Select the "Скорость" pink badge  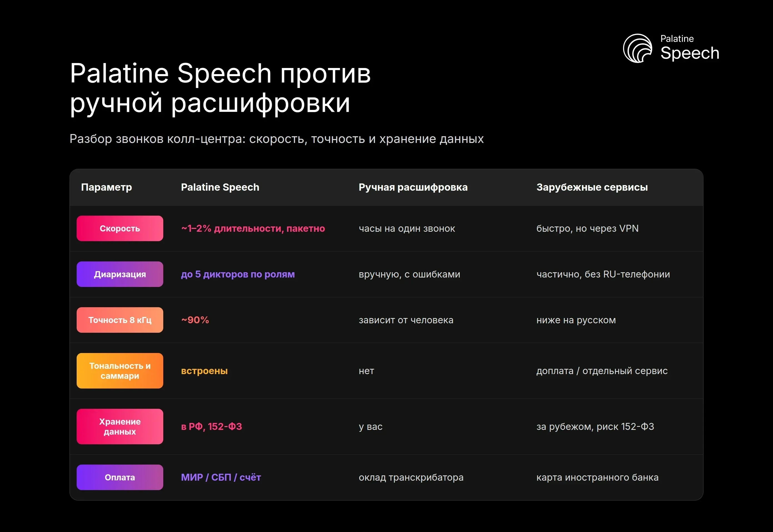[x=120, y=228]
